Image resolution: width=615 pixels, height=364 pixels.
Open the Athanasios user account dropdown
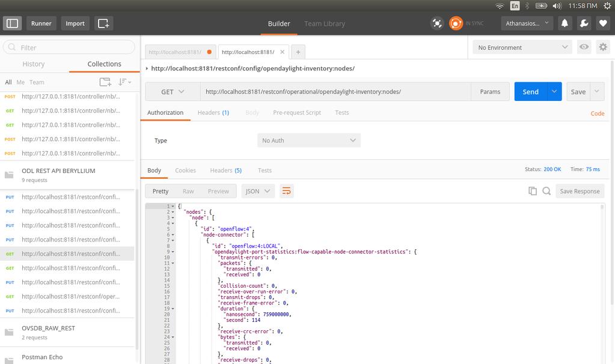[527, 23]
